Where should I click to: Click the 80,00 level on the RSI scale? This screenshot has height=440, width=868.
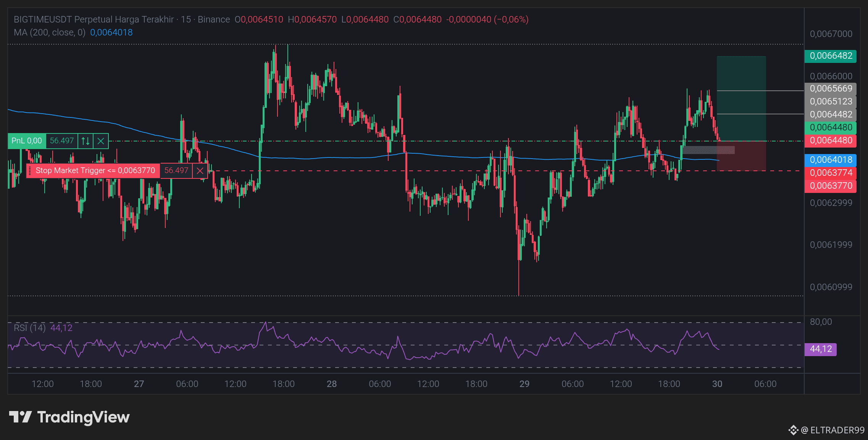tap(821, 322)
